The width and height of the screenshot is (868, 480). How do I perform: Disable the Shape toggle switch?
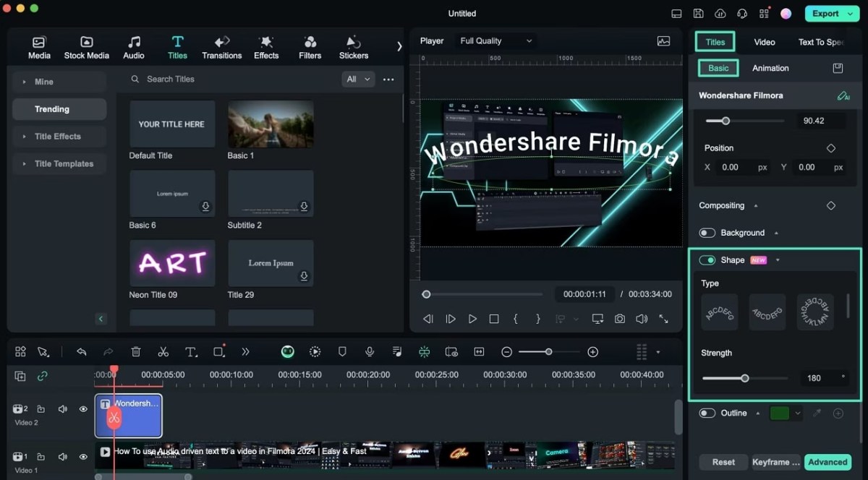tap(707, 260)
